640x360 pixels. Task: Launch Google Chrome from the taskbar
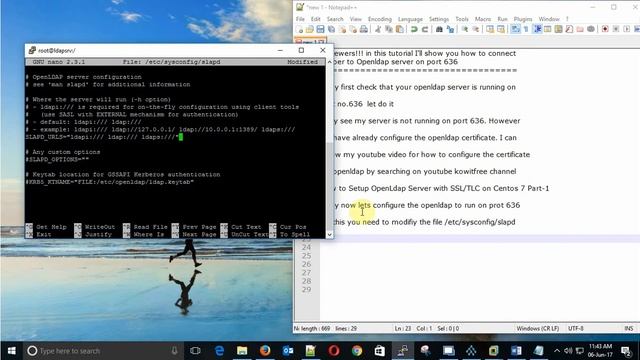click(357, 351)
